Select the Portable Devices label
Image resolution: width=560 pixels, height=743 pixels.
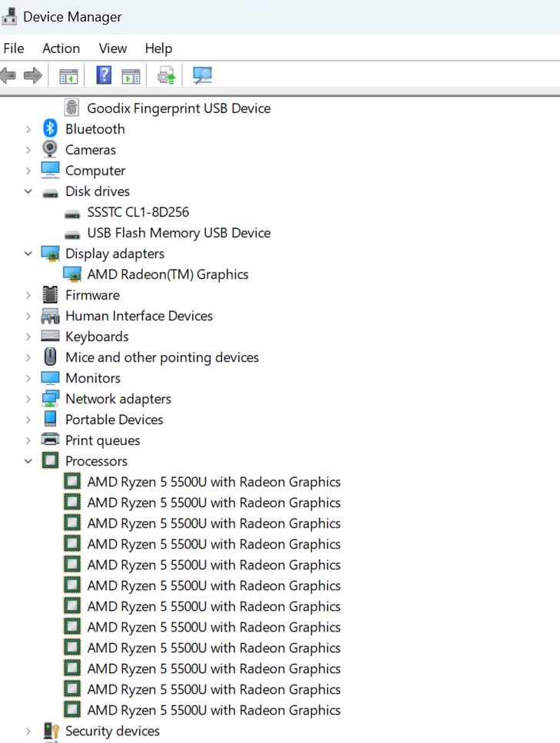coord(114,420)
